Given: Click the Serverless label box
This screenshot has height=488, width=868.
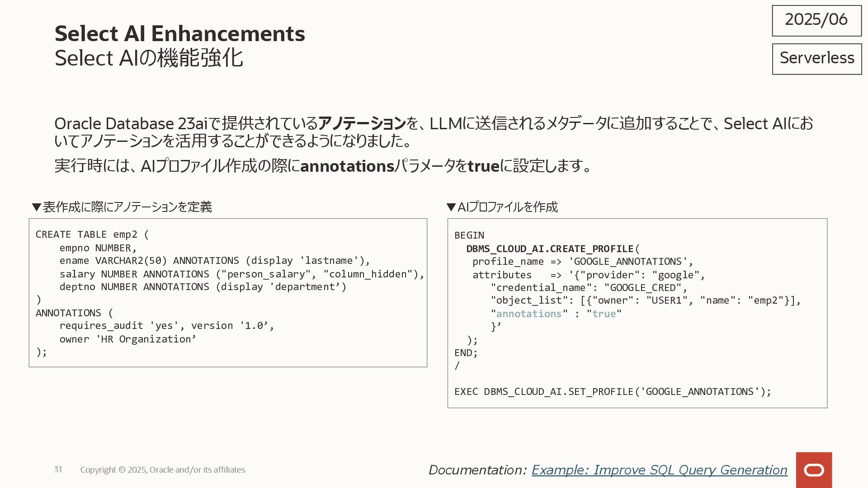Looking at the screenshot, I should [816, 59].
